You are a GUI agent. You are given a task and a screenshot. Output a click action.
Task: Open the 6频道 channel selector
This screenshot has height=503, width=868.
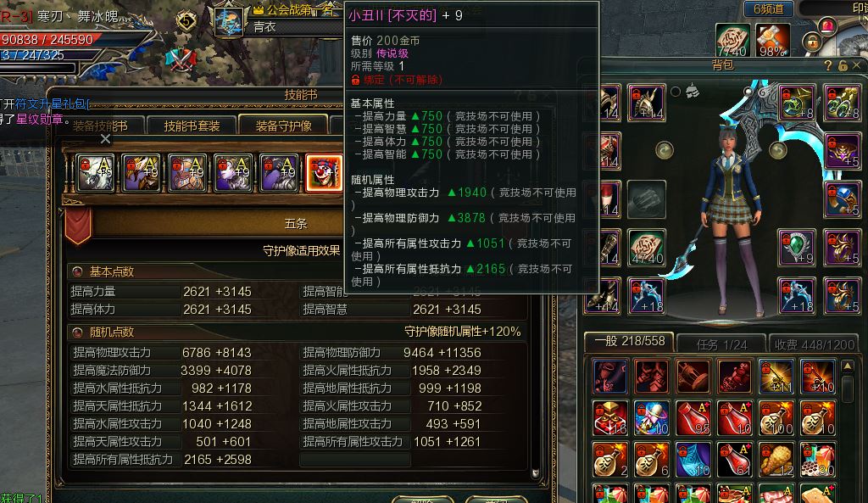[768, 8]
